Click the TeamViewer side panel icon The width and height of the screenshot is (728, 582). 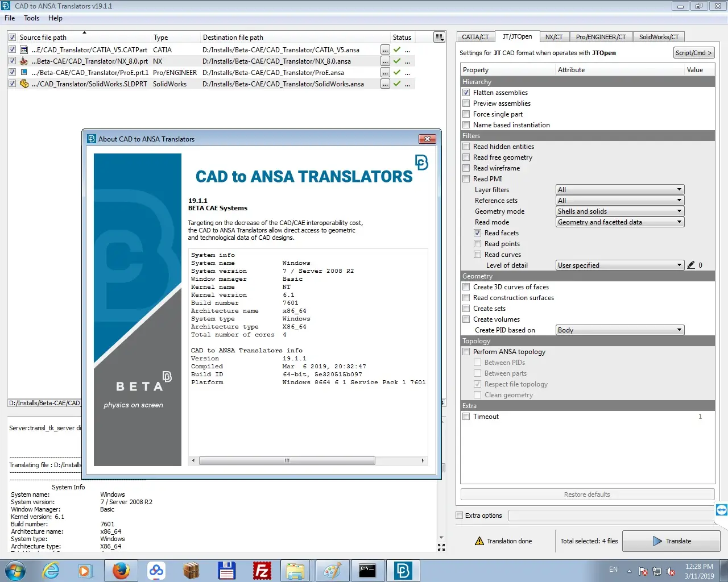coord(721,510)
